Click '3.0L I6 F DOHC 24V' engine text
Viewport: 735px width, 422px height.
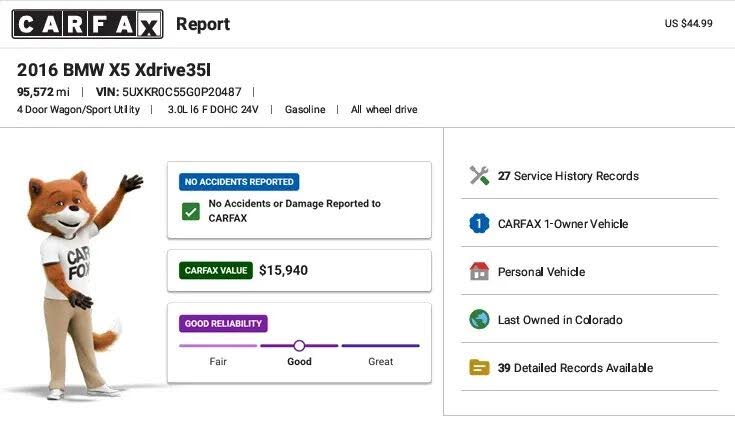(213, 110)
